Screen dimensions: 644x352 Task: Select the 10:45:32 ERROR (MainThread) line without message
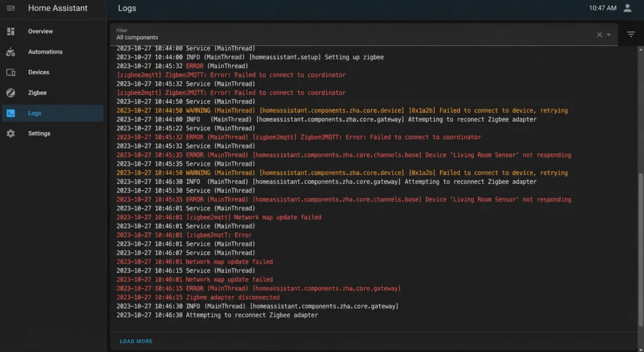(x=182, y=66)
